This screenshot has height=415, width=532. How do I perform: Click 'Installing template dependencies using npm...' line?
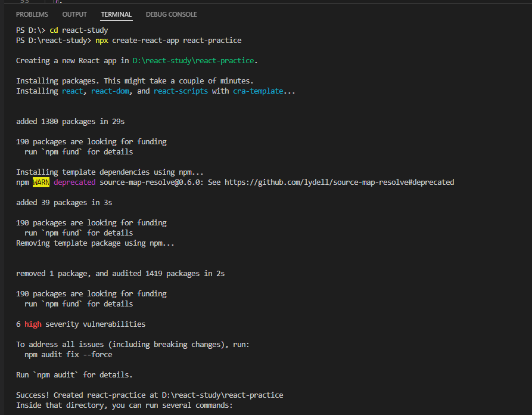[x=110, y=172]
